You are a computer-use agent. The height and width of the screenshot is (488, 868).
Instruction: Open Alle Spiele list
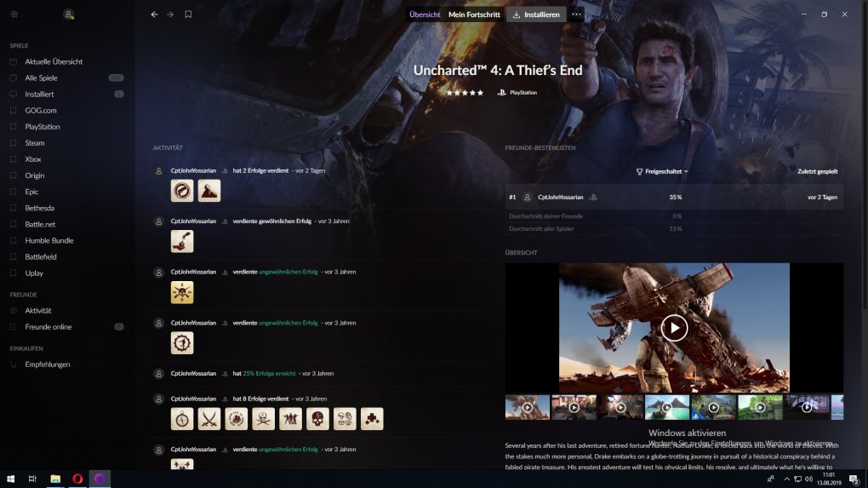pos(41,78)
